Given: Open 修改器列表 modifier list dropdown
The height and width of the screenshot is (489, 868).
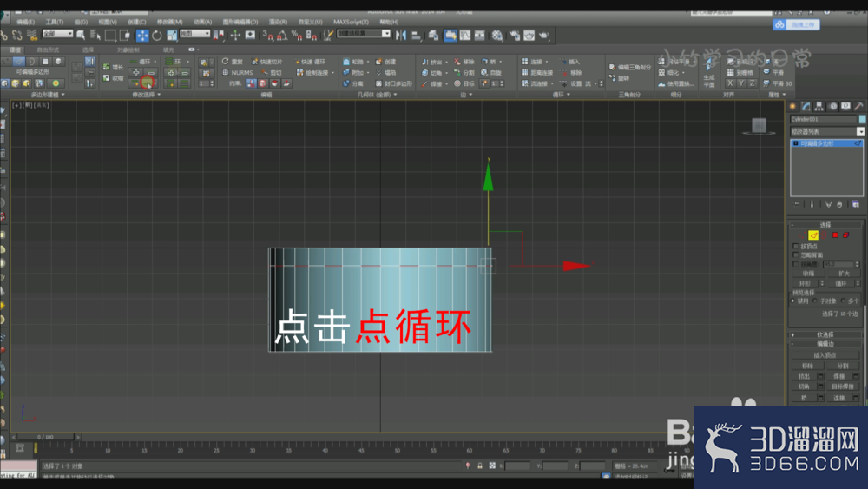Looking at the screenshot, I should click(x=827, y=132).
